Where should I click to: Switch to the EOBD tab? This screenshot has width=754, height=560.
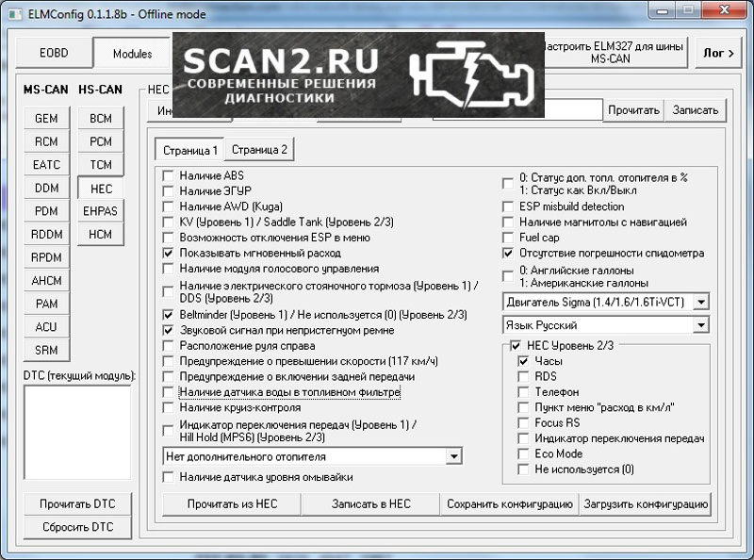coord(54,53)
